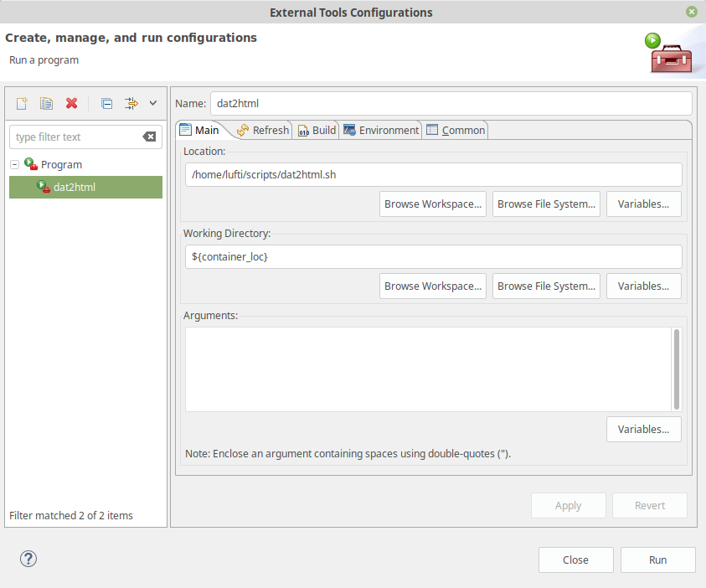Select the dat2html configuration in tree

coord(74,187)
